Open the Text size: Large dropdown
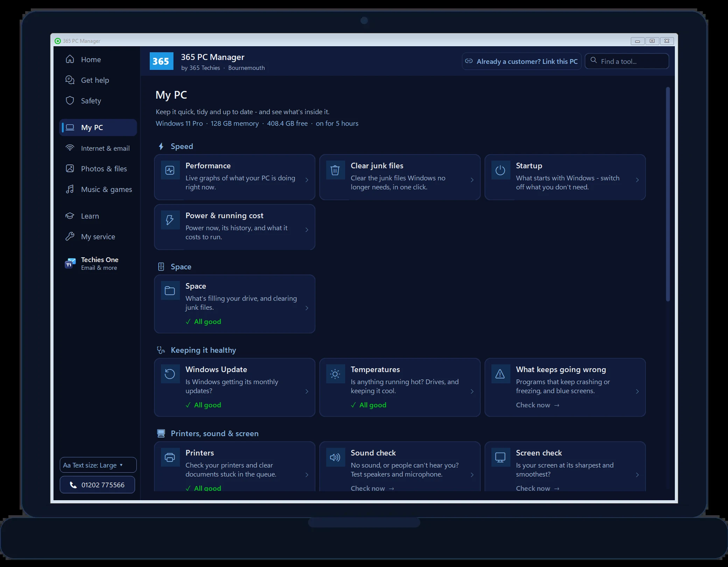 (98, 465)
